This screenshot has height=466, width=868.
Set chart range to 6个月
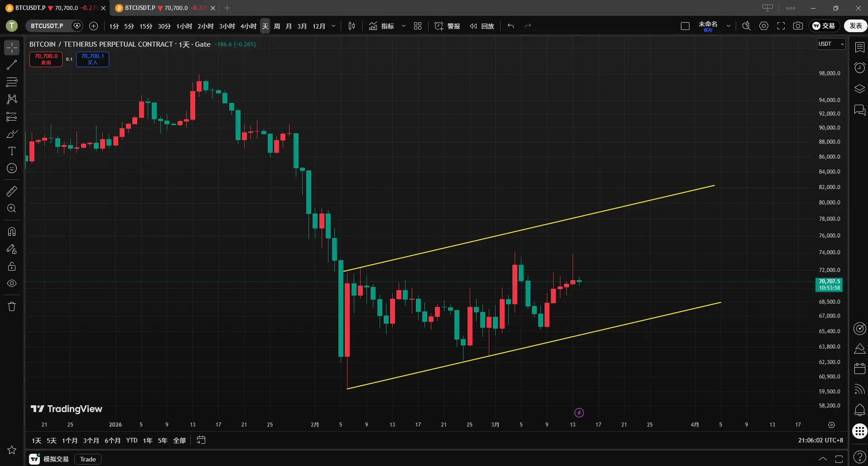(x=112, y=441)
